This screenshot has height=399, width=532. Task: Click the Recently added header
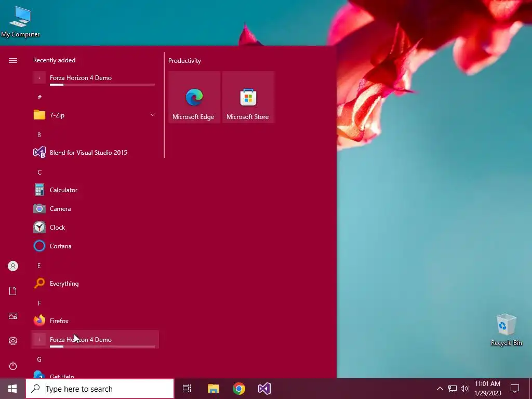point(54,60)
